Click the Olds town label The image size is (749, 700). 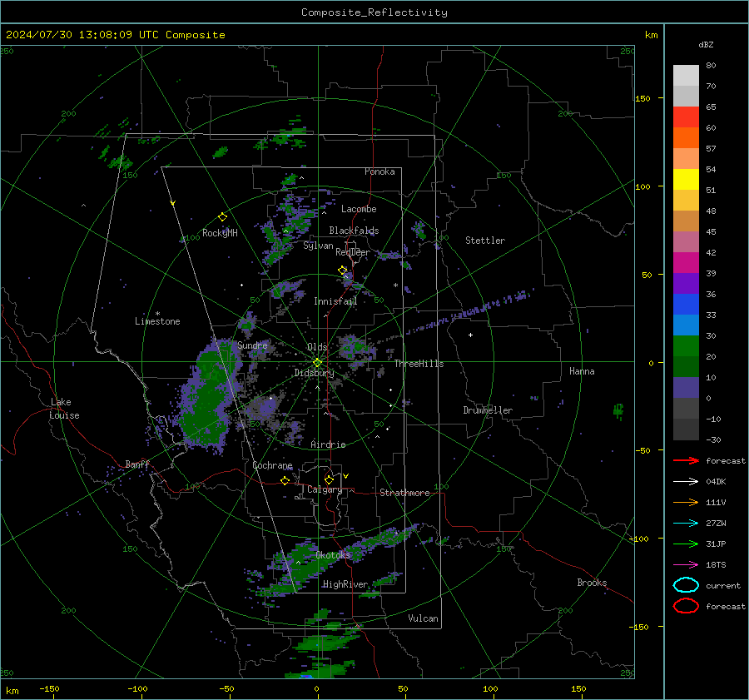pyautogui.click(x=317, y=347)
